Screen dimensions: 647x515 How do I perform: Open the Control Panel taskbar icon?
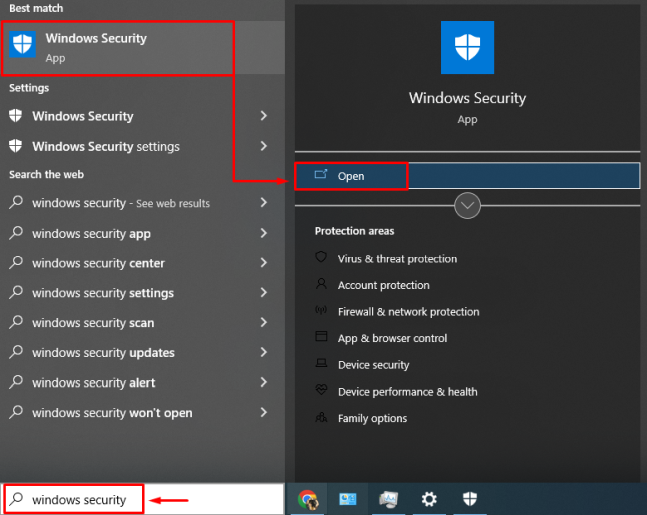(347, 499)
